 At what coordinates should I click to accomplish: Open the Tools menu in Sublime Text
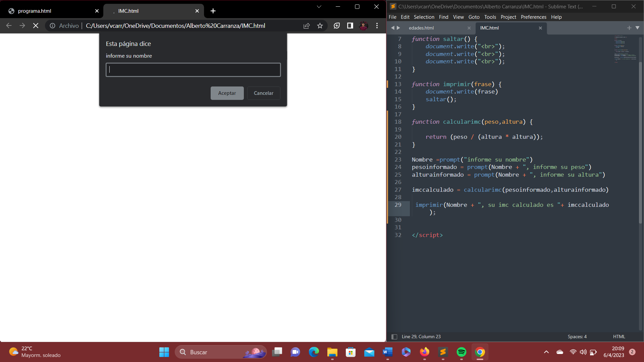[x=490, y=17]
